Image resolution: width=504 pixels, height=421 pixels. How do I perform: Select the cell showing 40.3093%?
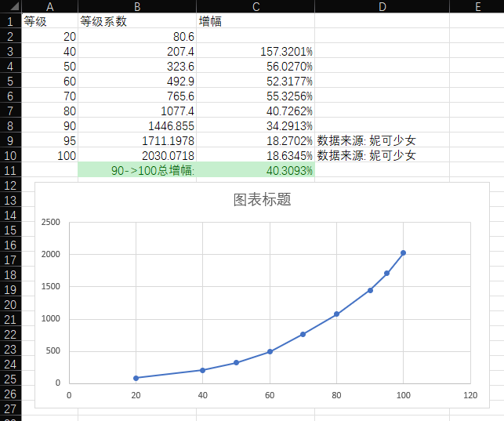[256, 170]
